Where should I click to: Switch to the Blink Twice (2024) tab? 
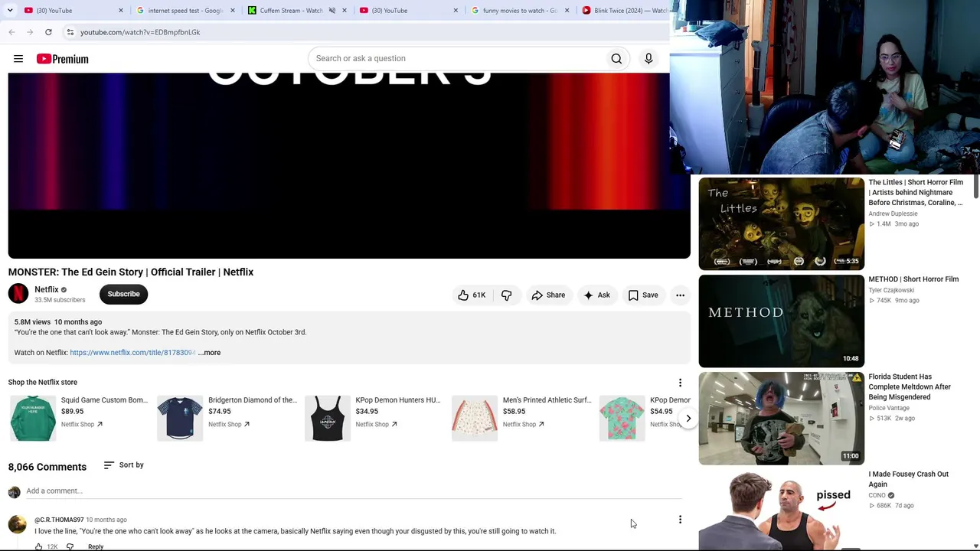pos(624,11)
